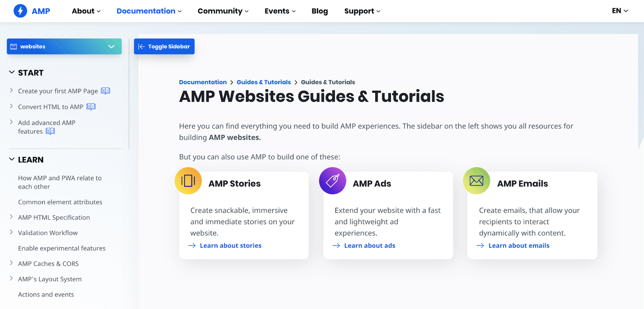Go to the Blog page
Viewport: 644px width, 309px height.
pos(320,11)
